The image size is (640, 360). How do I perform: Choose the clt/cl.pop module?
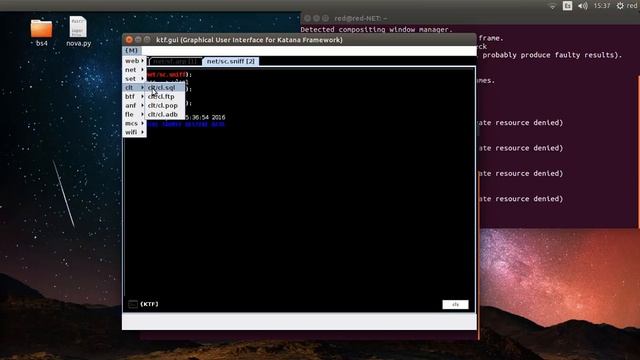165,106
